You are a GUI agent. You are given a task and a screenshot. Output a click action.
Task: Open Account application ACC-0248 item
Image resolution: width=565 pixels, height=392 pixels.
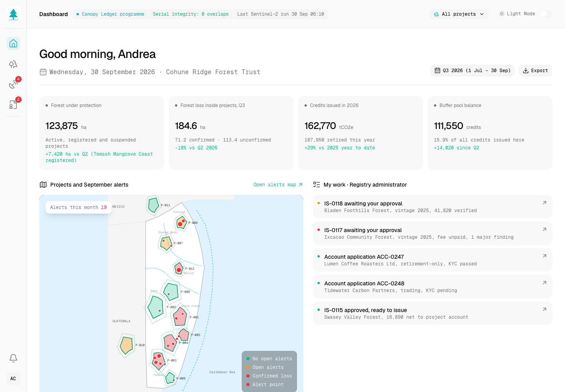pyautogui.click(x=432, y=287)
